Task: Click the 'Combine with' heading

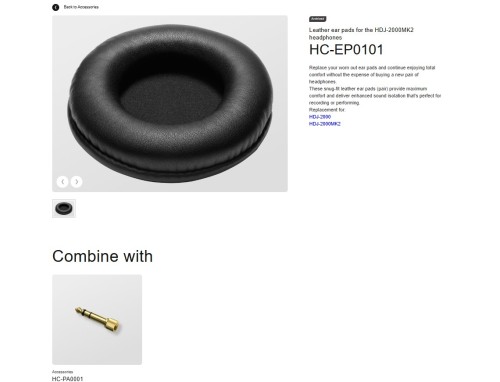Action: pyautogui.click(x=102, y=256)
